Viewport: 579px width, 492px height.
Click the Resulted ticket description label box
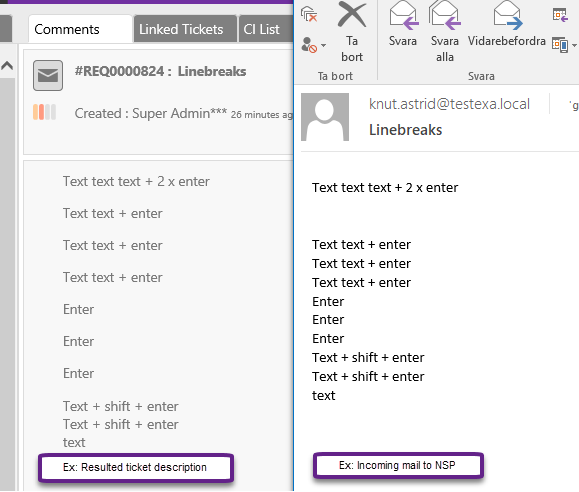[136, 468]
